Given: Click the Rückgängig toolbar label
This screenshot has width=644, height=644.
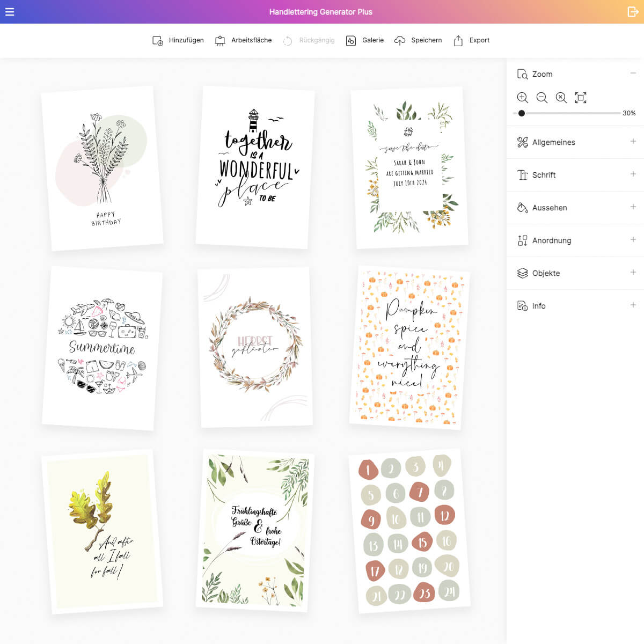Looking at the screenshot, I should 317,40.
